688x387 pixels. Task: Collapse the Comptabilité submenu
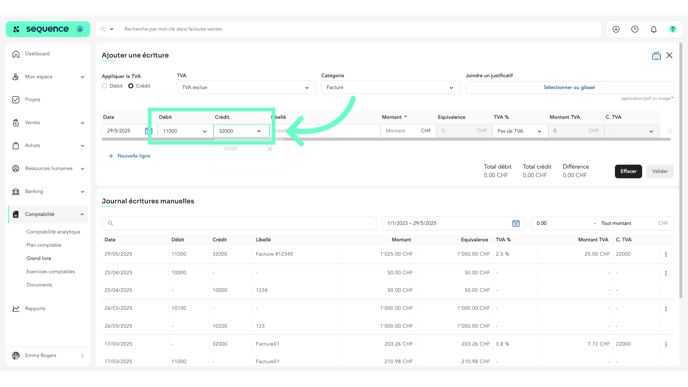[82, 215]
